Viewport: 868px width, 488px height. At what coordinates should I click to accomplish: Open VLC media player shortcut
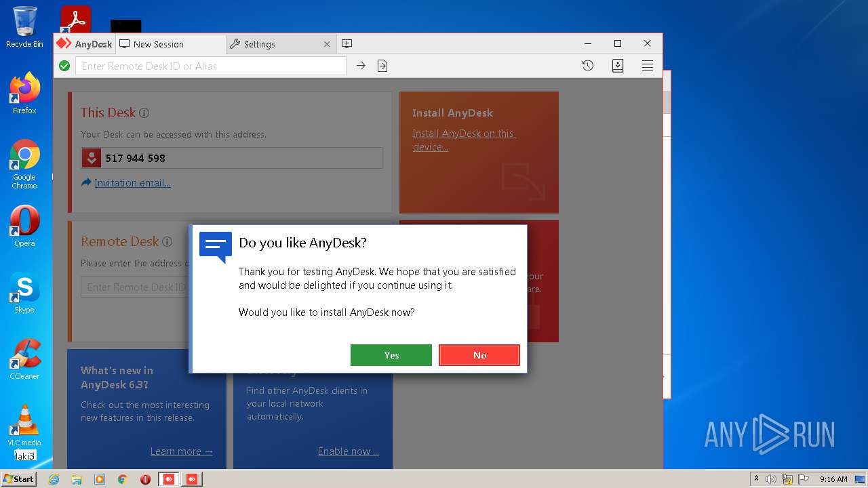click(24, 426)
